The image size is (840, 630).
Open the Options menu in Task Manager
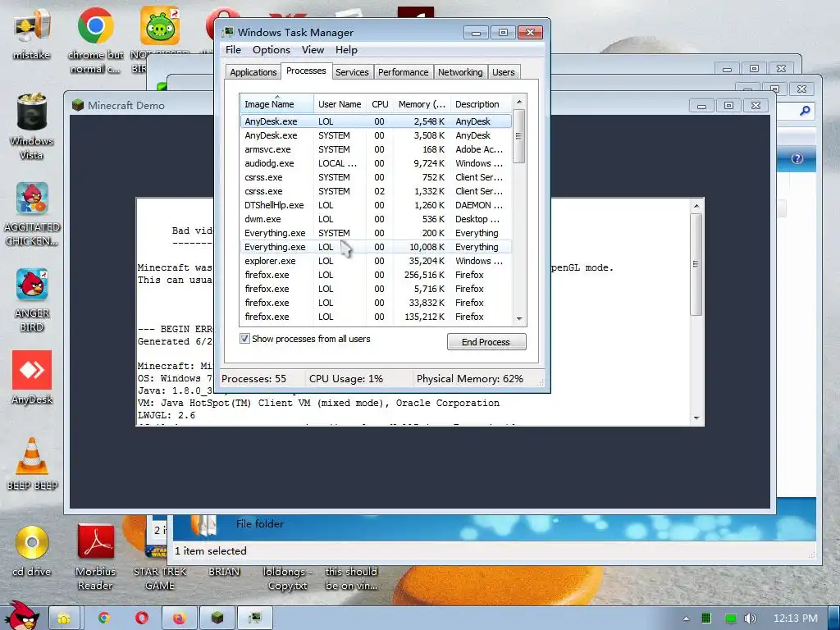coord(271,50)
